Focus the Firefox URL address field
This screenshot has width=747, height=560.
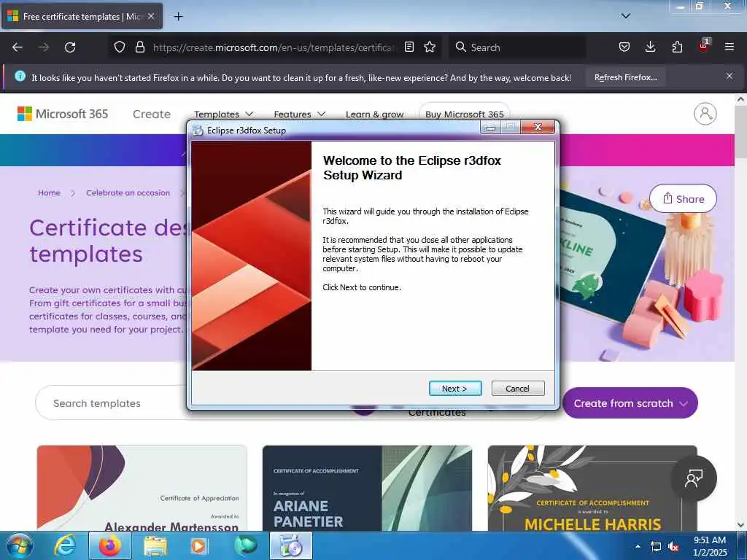[x=274, y=47]
